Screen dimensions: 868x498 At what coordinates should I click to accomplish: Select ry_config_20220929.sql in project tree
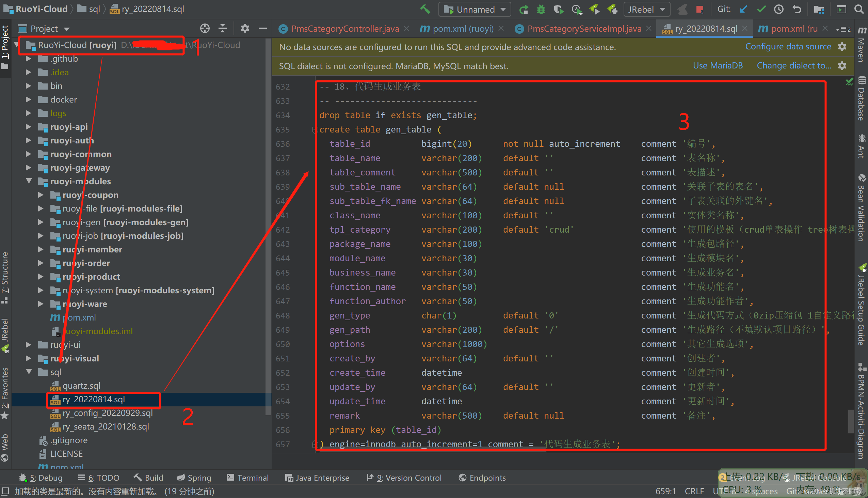pos(107,413)
